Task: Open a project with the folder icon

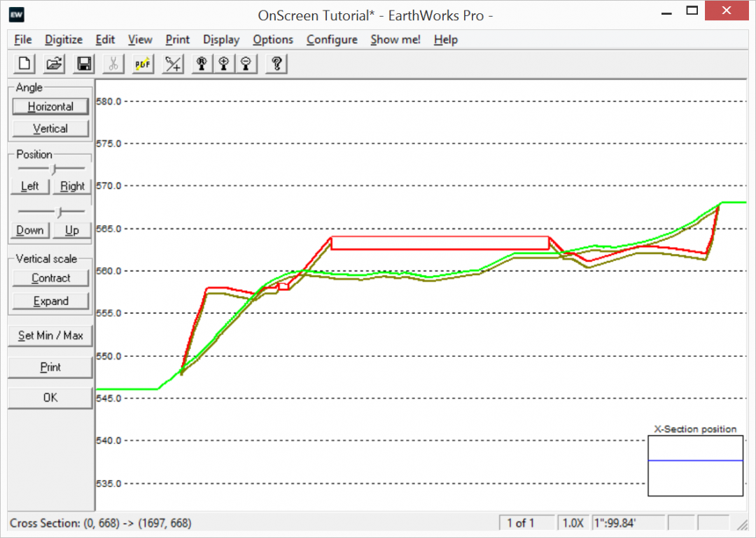Action: pyautogui.click(x=53, y=64)
